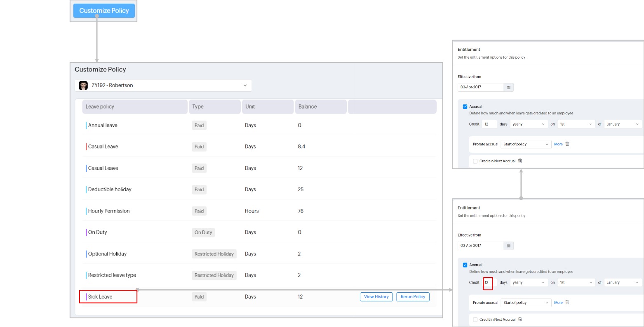Uncheck Accrual checkbox in lower Entitlement panel

click(x=465, y=265)
